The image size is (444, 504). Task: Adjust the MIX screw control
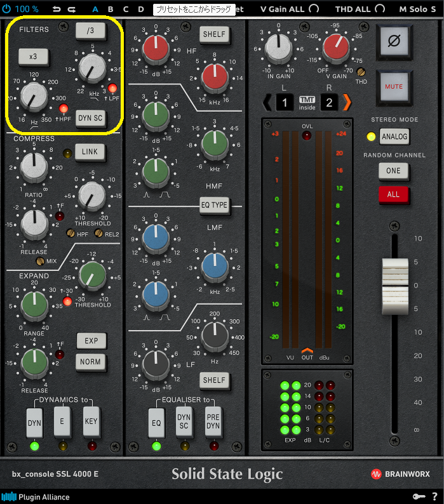(x=40, y=262)
